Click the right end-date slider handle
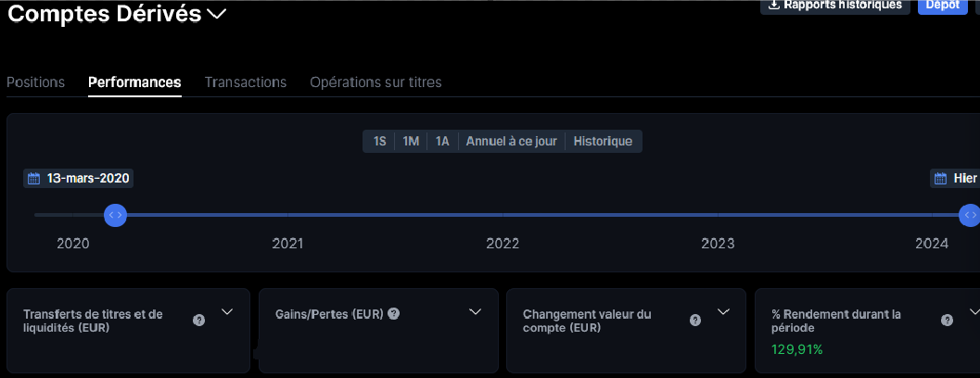 [x=969, y=215]
